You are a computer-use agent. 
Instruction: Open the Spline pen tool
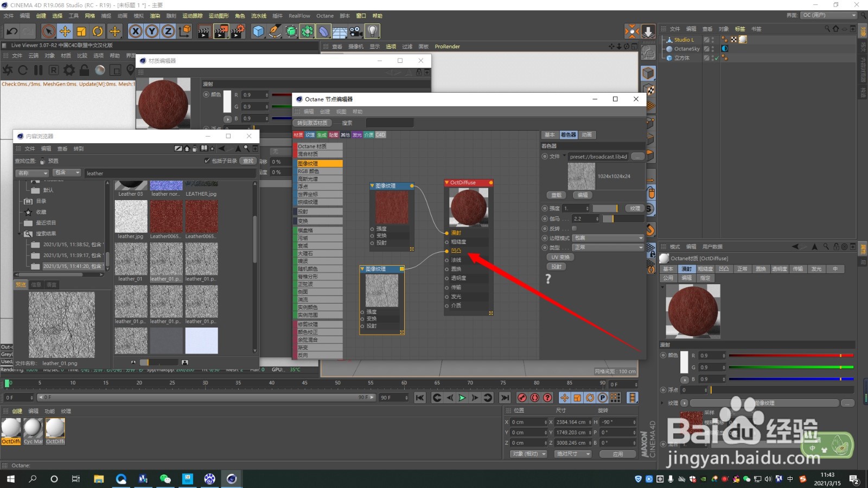[275, 31]
